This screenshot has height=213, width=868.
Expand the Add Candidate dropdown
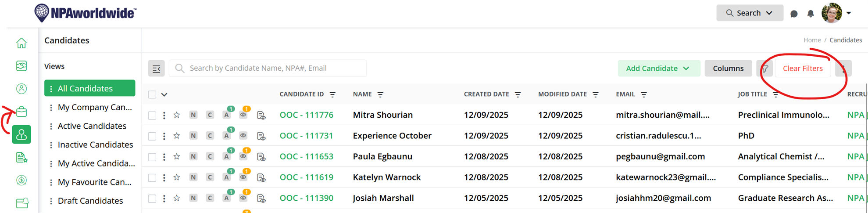[x=659, y=69]
